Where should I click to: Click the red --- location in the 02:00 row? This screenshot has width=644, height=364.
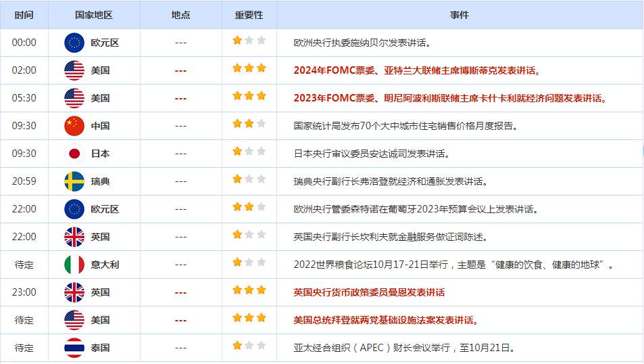(180, 71)
